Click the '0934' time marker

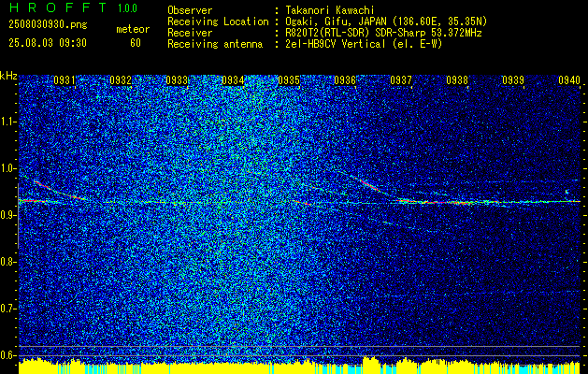tap(233, 80)
